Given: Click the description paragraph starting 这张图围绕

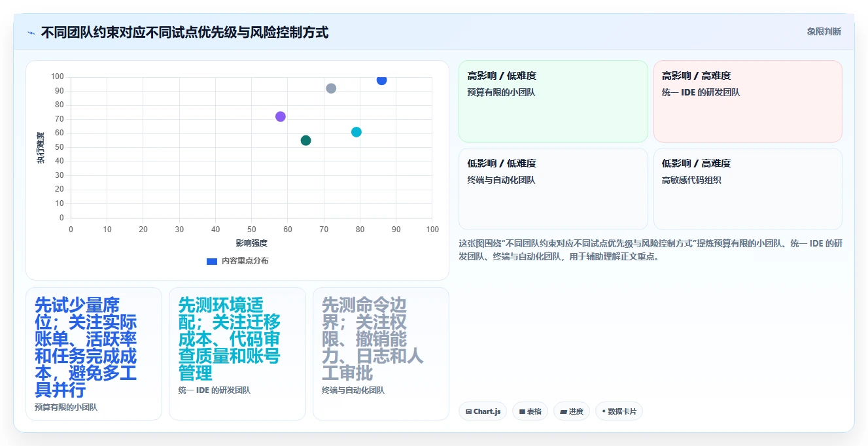Looking at the screenshot, I should pos(651,250).
